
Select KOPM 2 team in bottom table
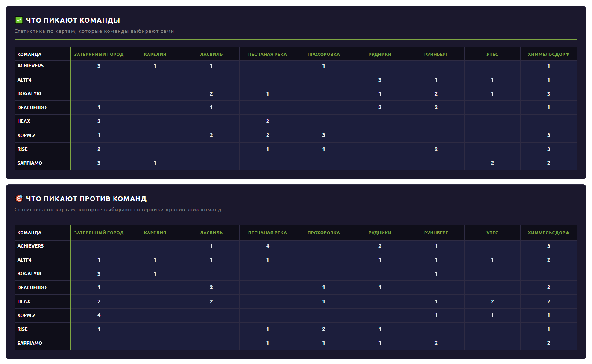pos(26,315)
